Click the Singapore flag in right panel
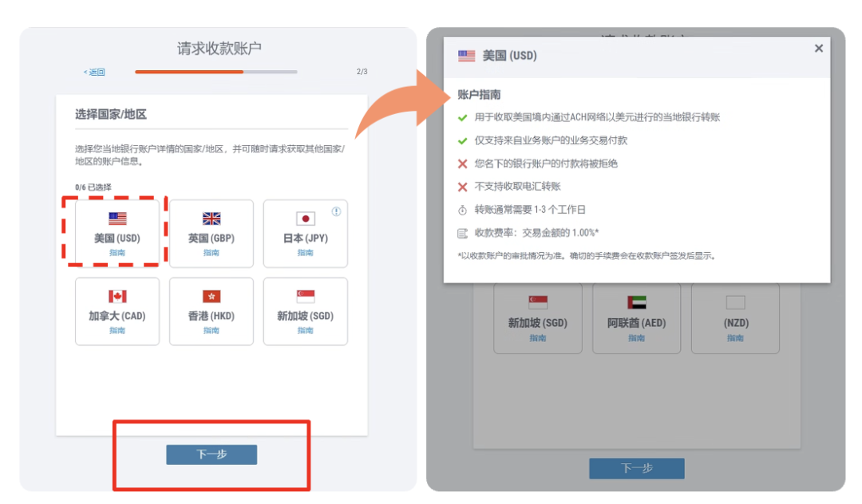This screenshot has height=504, width=862. 538,302
